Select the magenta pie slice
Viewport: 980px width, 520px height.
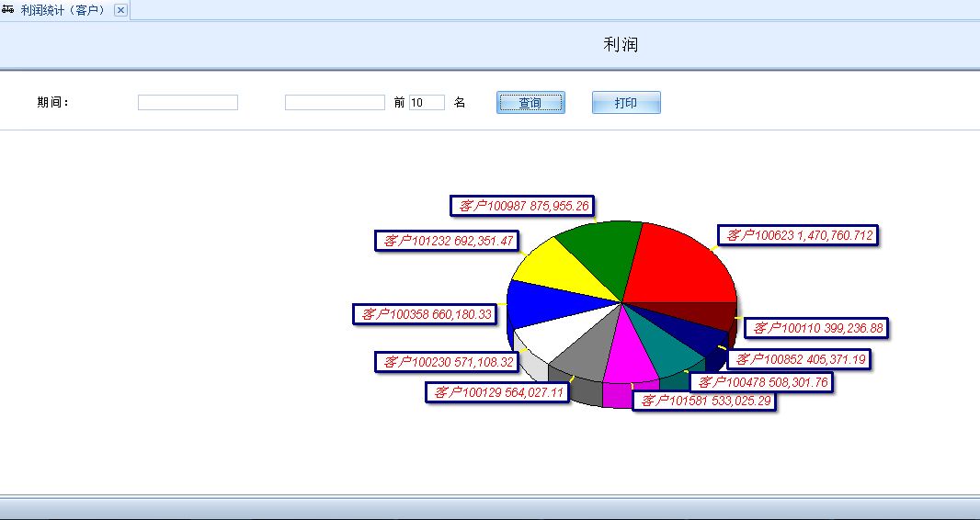pyautogui.click(x=632, y=356)
